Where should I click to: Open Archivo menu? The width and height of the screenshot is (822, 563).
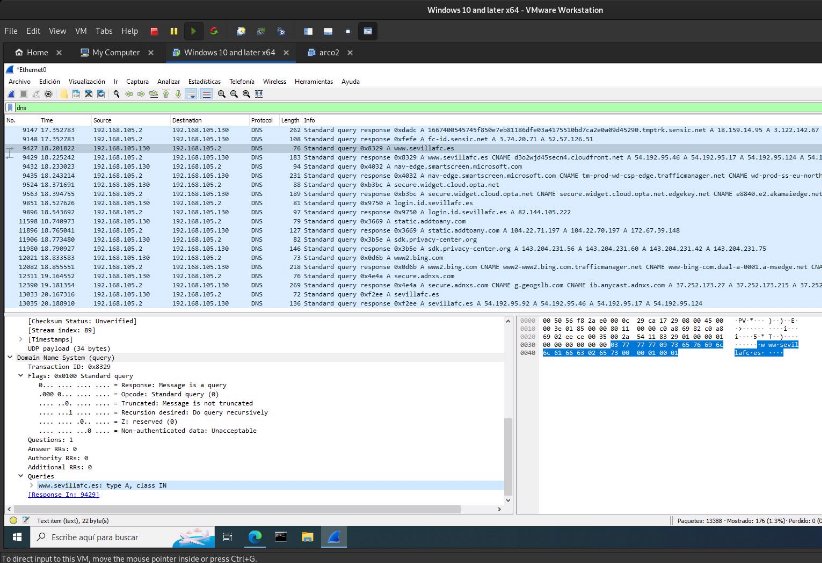pos(19,82)
